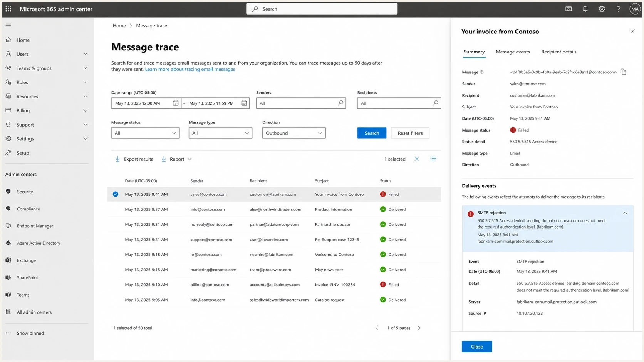Open the card view icon in the header

569,9
